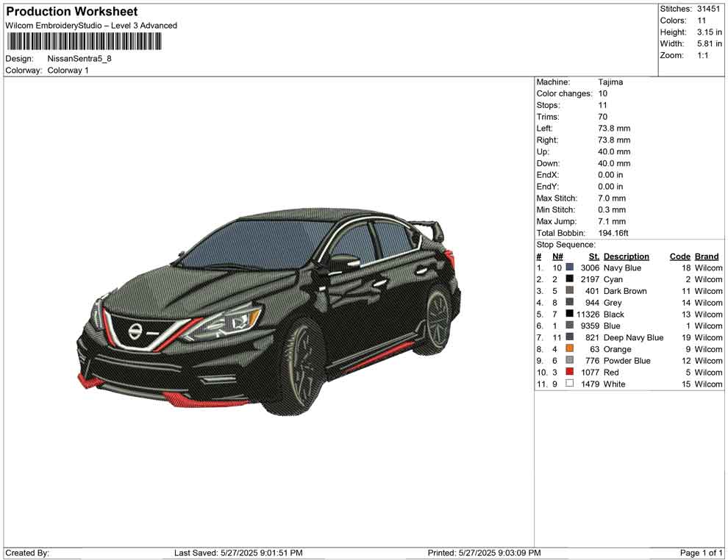Click the Printed timestamp in footer
Viewport: 728px width, 560px height.
(x=485, y=553)
